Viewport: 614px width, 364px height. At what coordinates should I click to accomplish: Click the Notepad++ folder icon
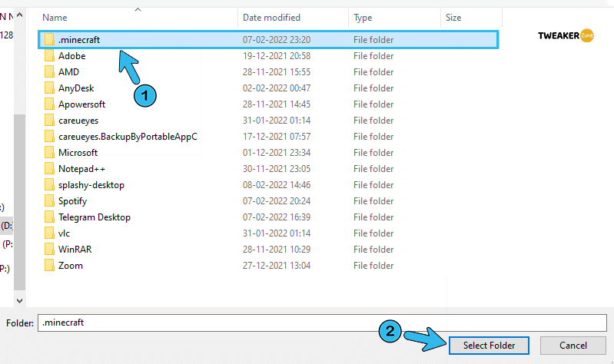tap(49, 169)
